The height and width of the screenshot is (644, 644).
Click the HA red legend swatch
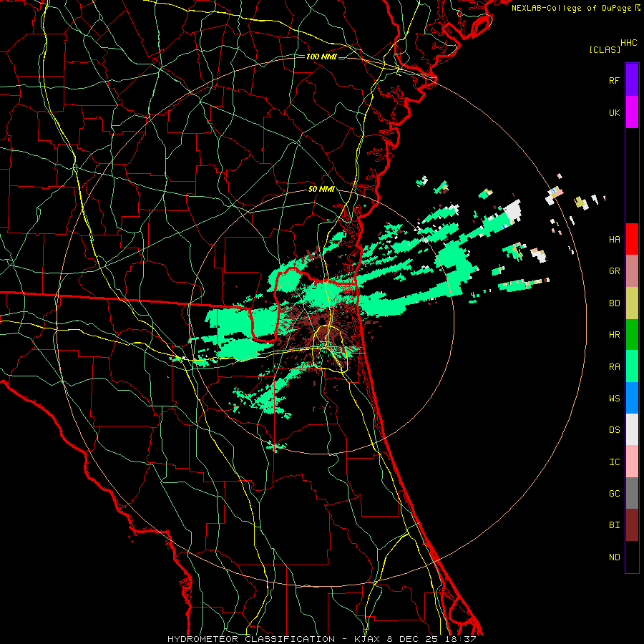pyautogui.click(x=632, y=239)
